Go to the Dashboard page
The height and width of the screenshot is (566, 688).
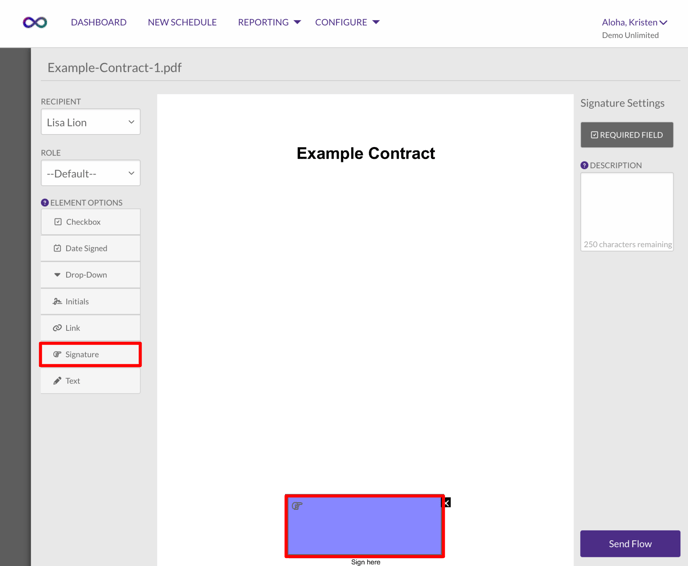[x=98, y=22]
